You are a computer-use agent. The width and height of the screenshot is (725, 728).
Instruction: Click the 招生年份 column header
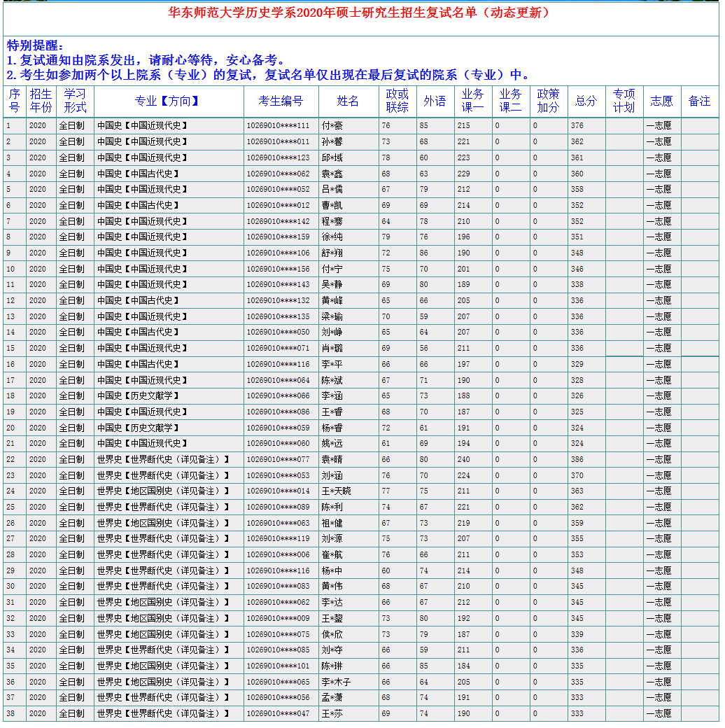tap(41, 101)
